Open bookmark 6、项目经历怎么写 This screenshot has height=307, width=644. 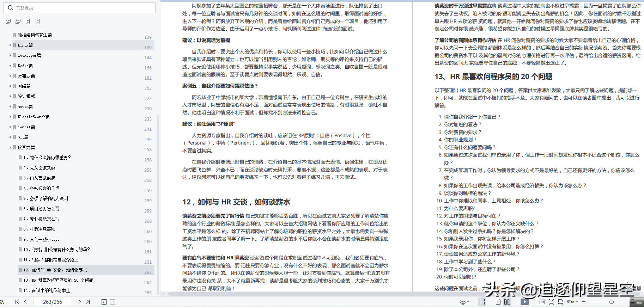[x=41, y=209]
